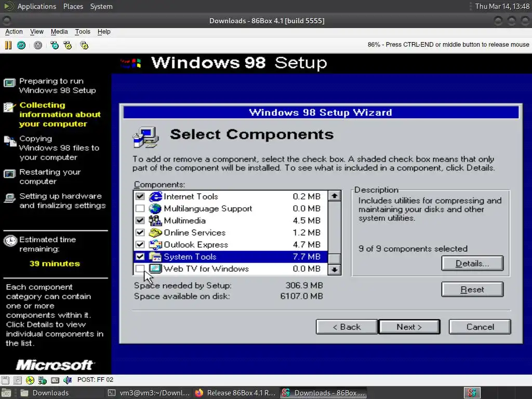The image size is (532, 399).
Task: Click the Outlook Express component icon
Action: pyautogui.click(x=155, y=245)
